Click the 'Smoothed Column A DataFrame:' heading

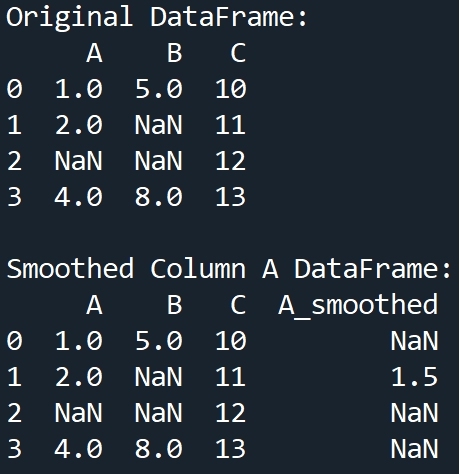pos(229,268)
